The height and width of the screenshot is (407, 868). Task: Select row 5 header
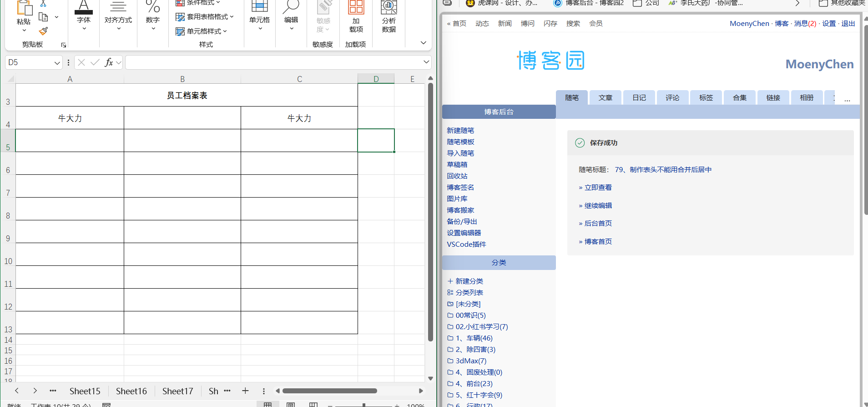[8, 141]
